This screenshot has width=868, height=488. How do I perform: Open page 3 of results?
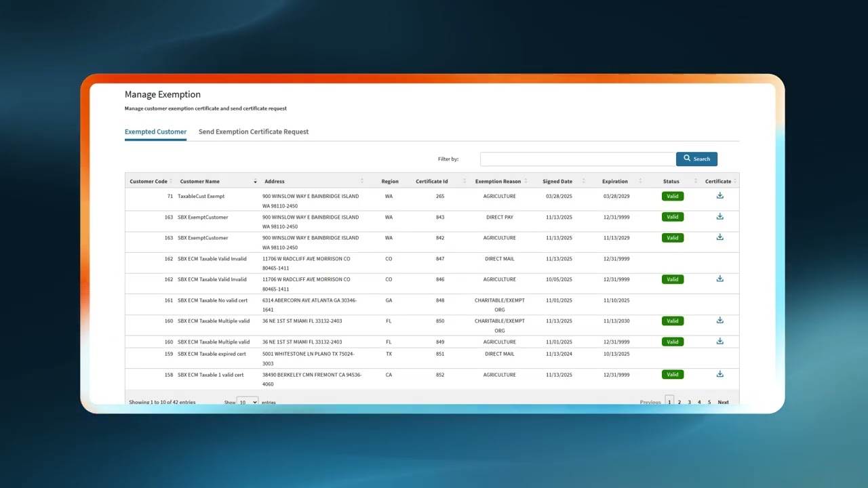click(690, 402)
